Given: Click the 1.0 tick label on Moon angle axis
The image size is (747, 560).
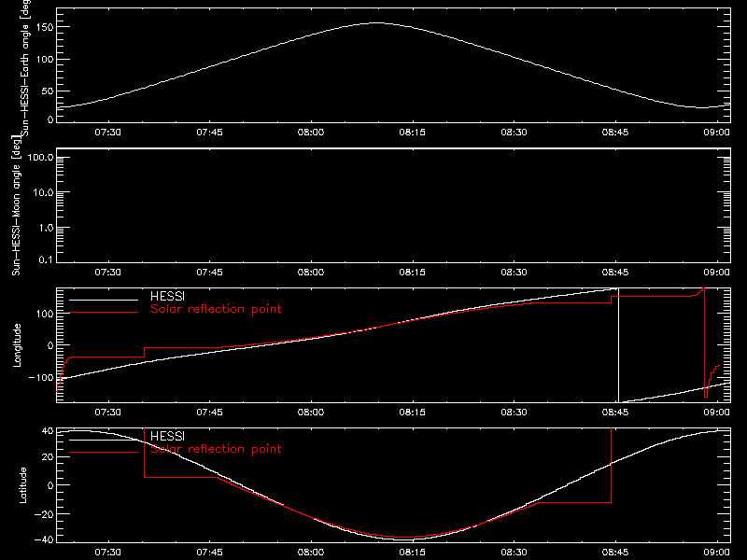Looking at the screenshot, I should [46, 228].
